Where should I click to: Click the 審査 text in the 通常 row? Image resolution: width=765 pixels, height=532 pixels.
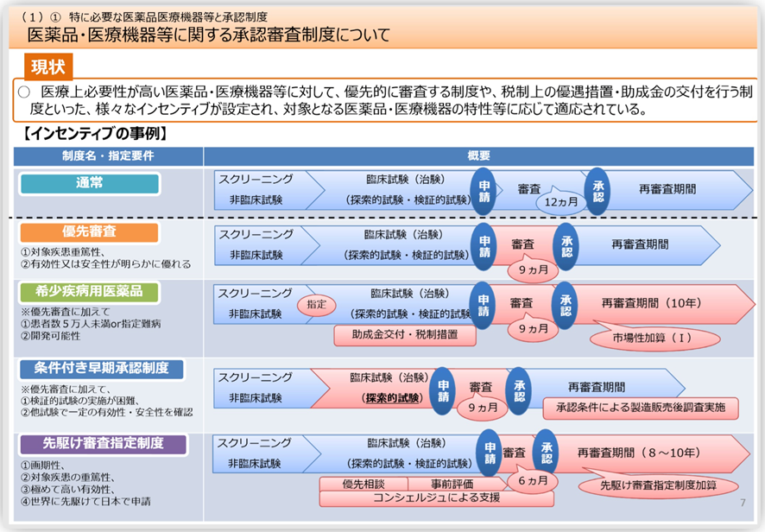(x=529, y=189)
